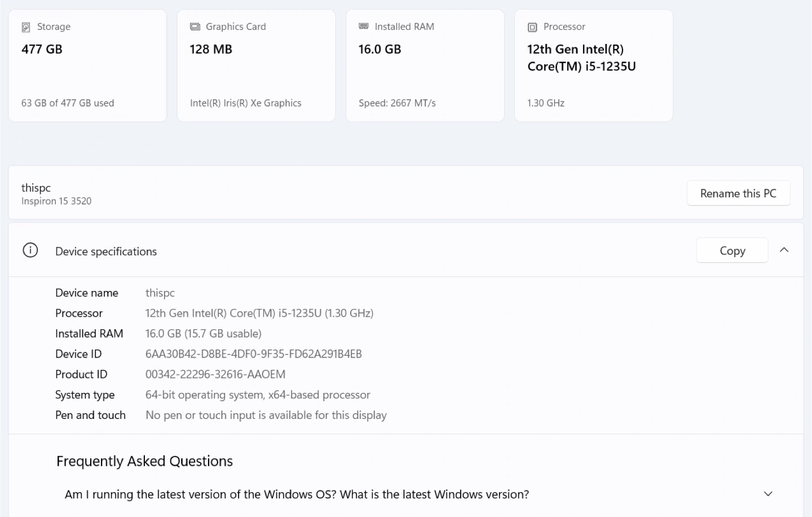Click the thispc device name header
This screenshot has height=517, width=812.
[36, 188]
